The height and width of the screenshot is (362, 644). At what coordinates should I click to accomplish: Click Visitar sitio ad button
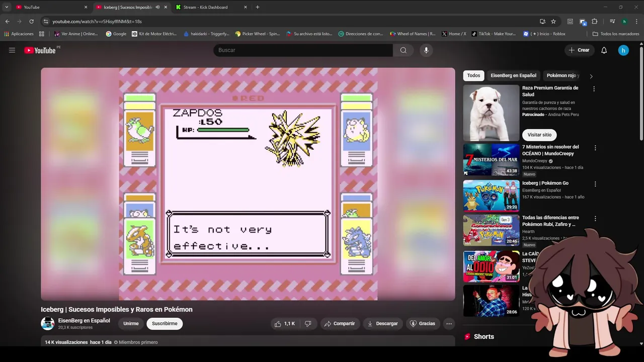point(539,135)
